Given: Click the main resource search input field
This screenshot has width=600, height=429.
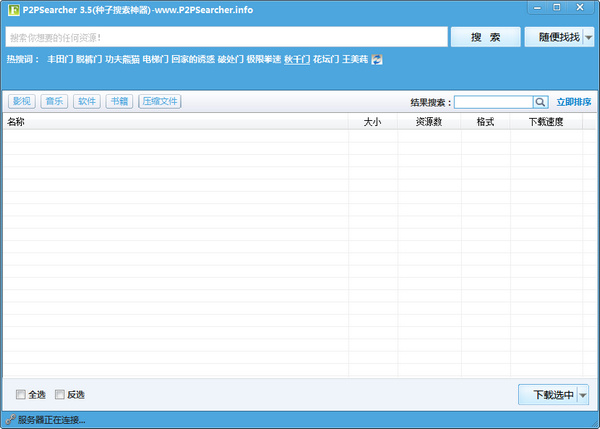Looking at the screenshot, I should (225, 37).
